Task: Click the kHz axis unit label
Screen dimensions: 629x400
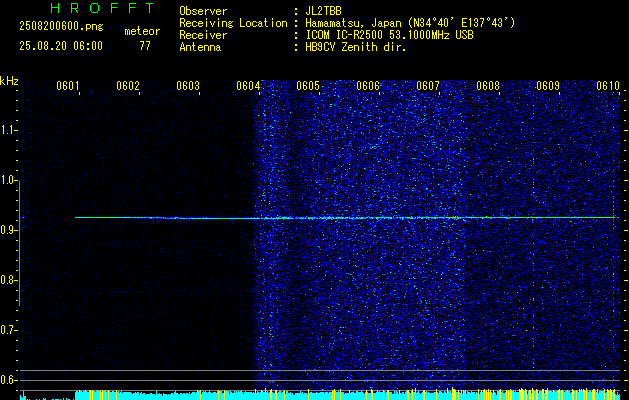Action: click(x=9, y=81)
